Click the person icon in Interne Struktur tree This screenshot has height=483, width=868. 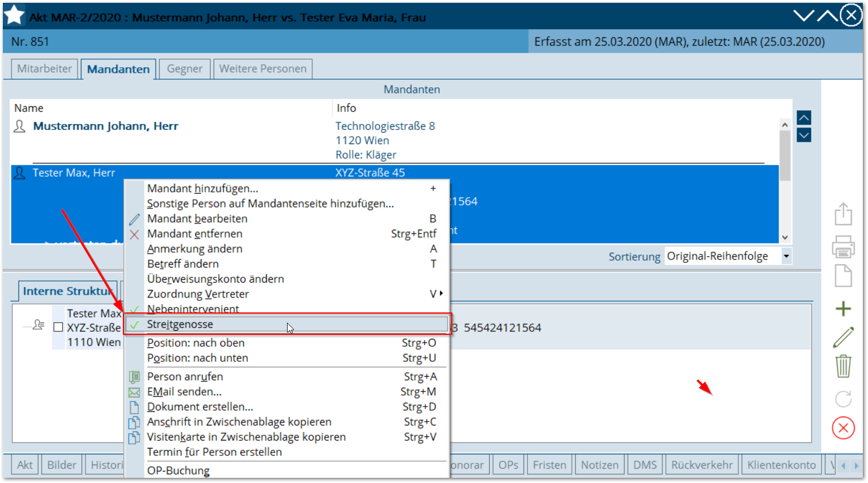click(x=38, y=325)
